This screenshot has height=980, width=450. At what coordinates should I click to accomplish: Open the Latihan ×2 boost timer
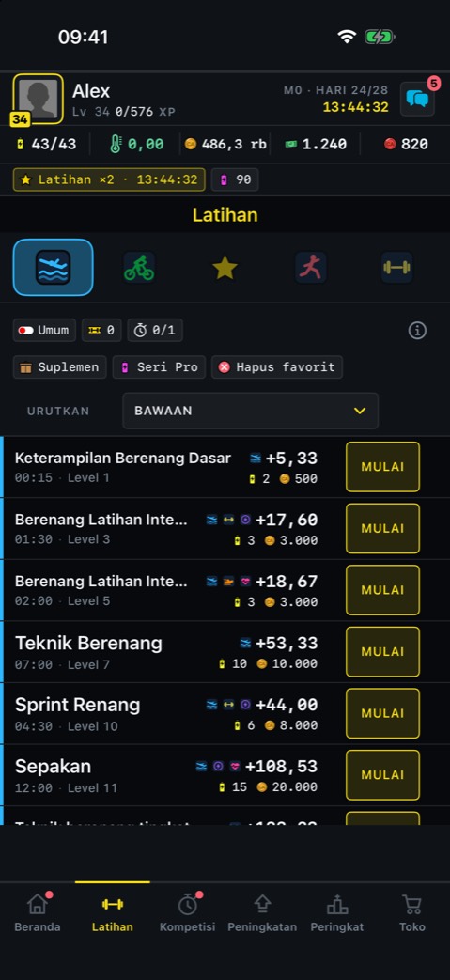pyautogui.click(x=109, y=179)
